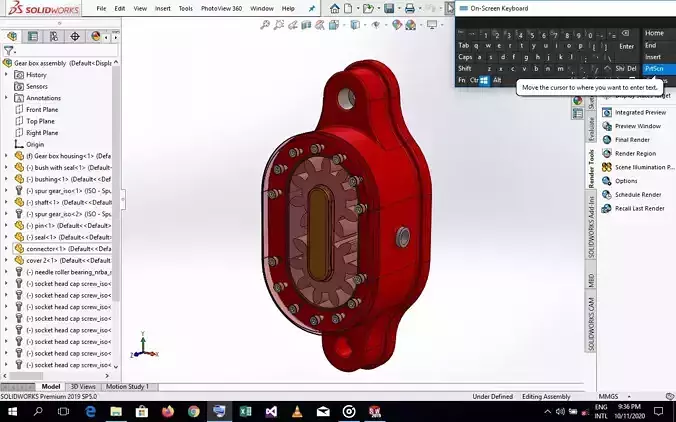
Task: Select the connector<1> component in tree
Action: (62, 249)
